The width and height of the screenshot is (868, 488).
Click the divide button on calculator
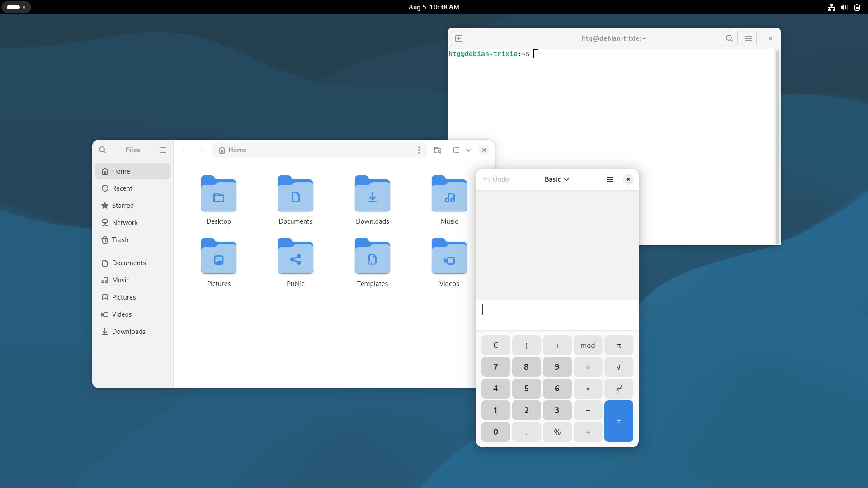tap(588, 367)
